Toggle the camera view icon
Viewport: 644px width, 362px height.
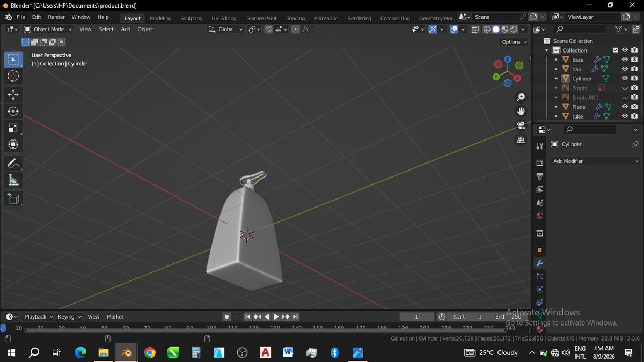[521, 125]
